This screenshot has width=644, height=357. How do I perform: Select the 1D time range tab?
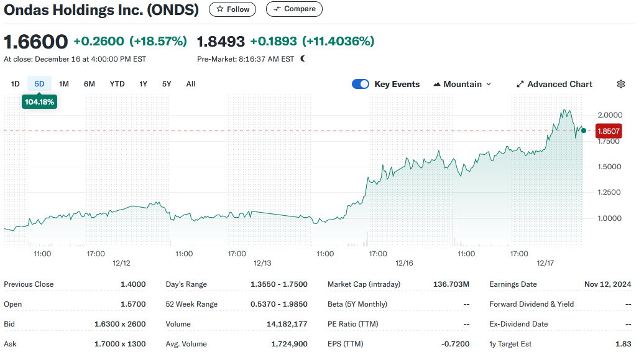pyautogui.click(x=16, y=84)
